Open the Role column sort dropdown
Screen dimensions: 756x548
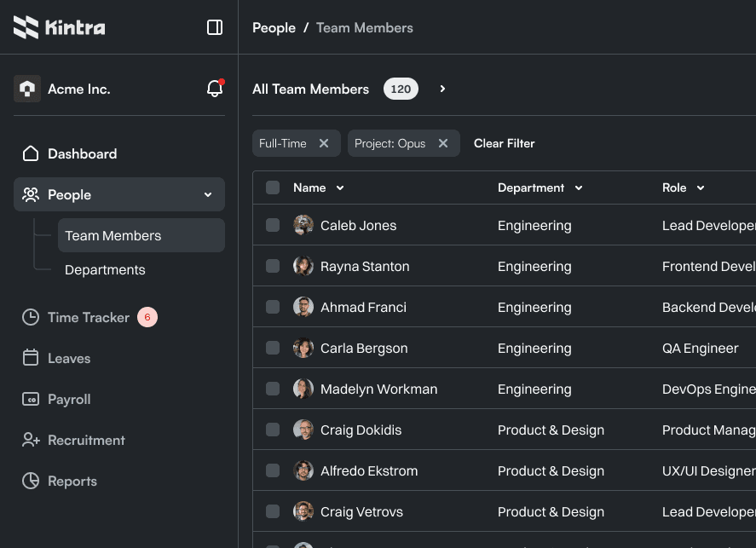pyautogui.click(x=701, y=188)
